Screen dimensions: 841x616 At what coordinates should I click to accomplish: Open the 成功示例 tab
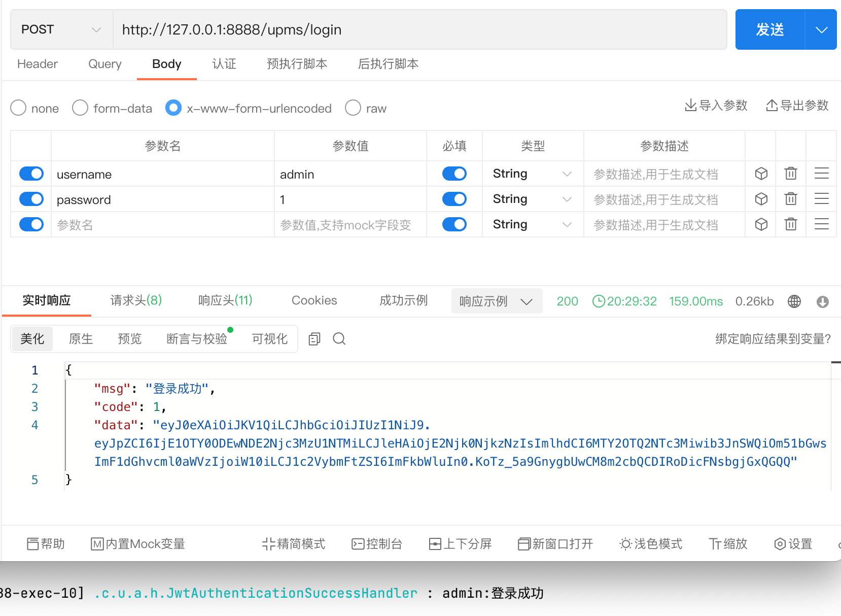click(x=404, y=300)
